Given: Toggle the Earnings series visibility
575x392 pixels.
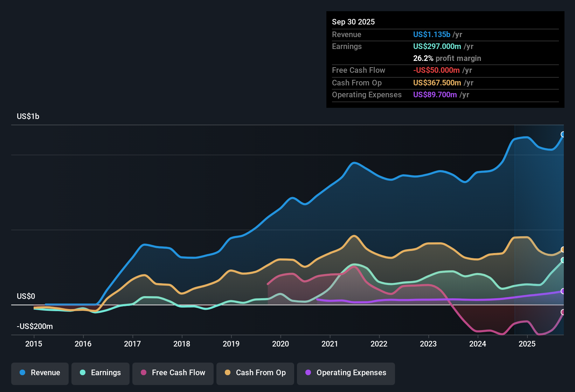Looking at the screenshot, I should coord(100,373).
